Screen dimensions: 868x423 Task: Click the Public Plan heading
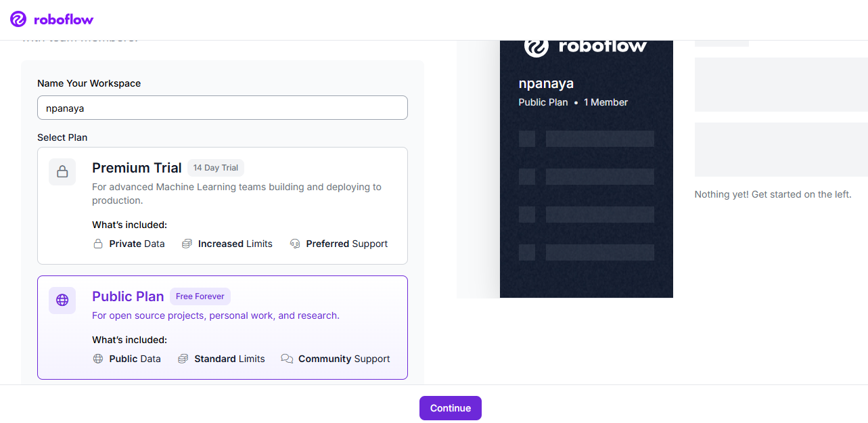pos(128,296)
